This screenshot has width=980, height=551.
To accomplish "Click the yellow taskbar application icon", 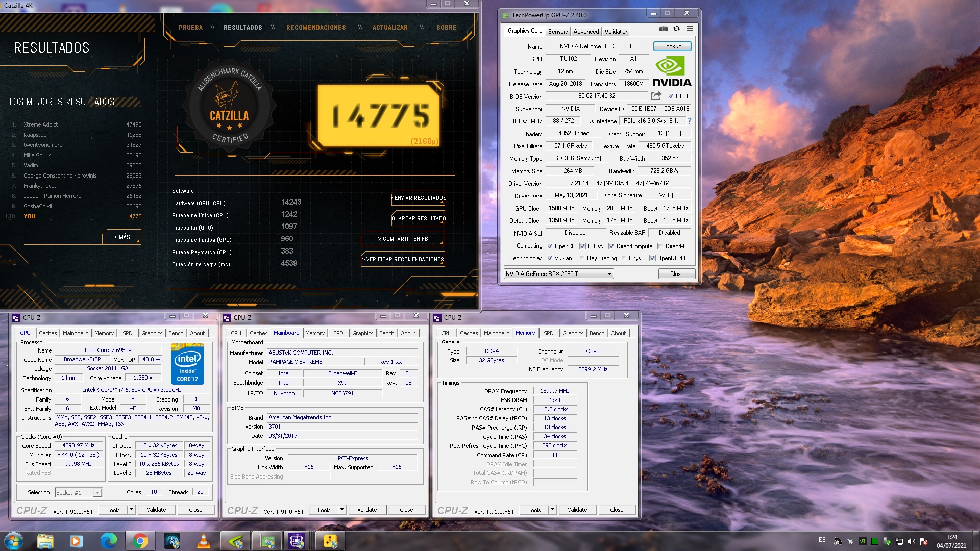I will pos(330,541).
